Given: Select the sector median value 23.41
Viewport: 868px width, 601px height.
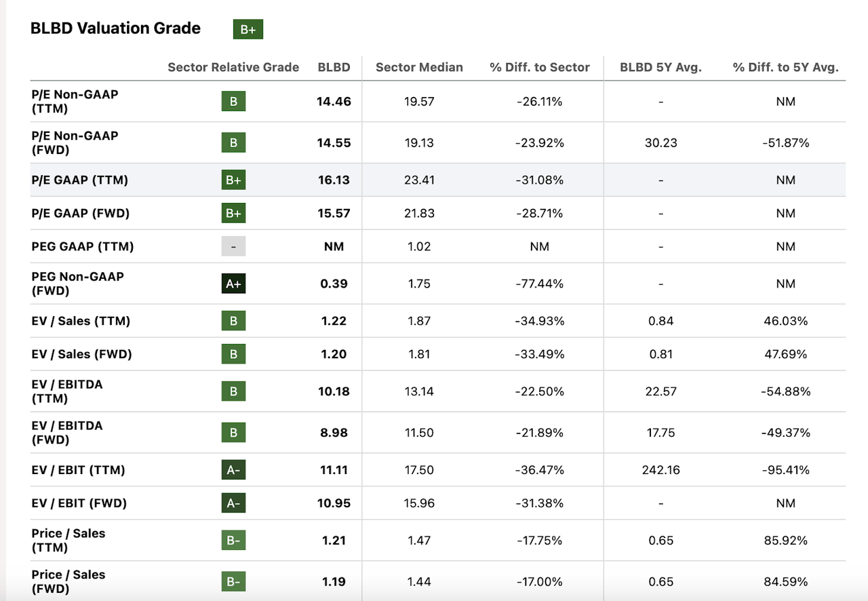Looking at the screenshot, I should [419, 180].
